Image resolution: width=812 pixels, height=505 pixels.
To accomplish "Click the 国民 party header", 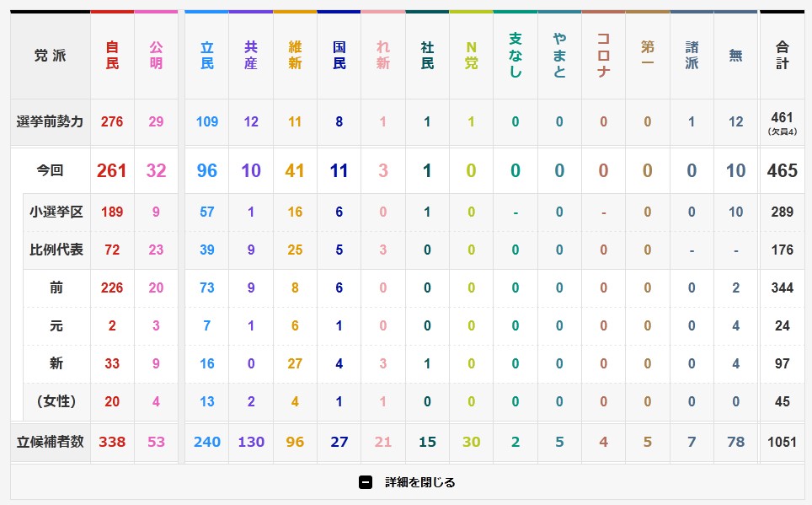I will coord(339,56).
